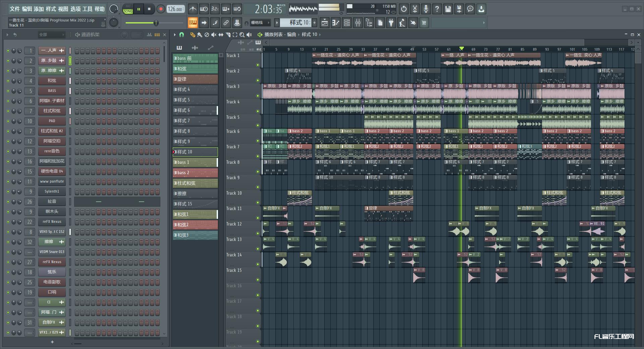Open the undo history (circular arrow) icon
Image resolution: width=644 pixels, height=349 pixels.
point(404,9)
